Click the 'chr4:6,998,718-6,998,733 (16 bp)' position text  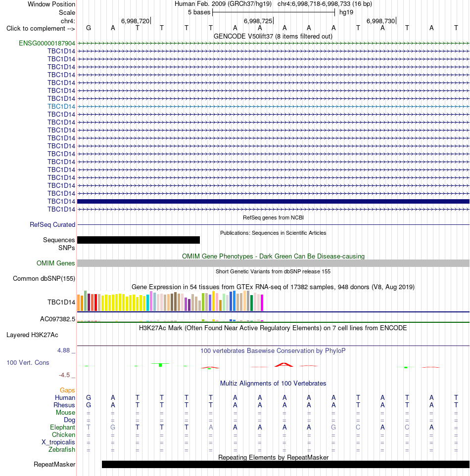(325, 4)
